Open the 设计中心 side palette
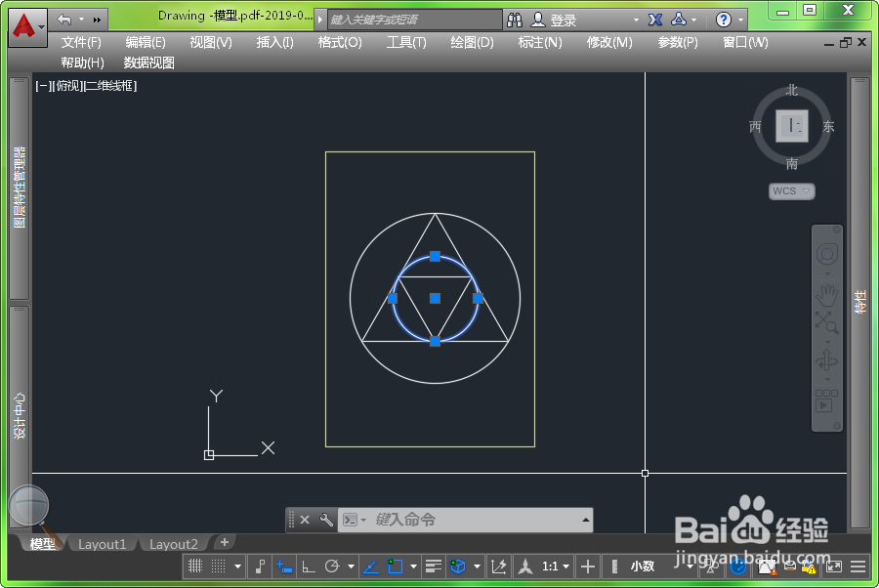Viewport: 879px width, 588px height. [x=20, y=415]
